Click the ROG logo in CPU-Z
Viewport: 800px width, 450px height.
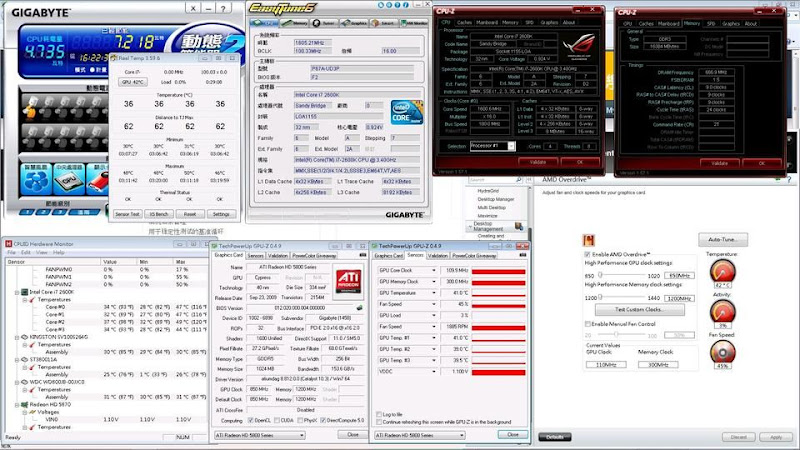pyautogui.click(x=579, y=46)
